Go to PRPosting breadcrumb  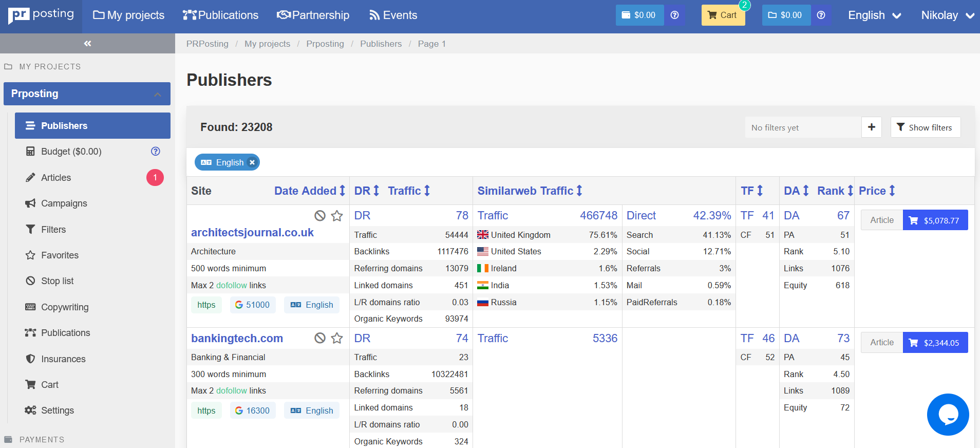pyautogui.click(x=207, y=44)
